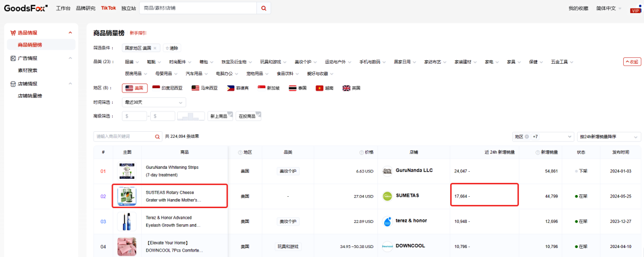Focus the maximum price $ input
This screenshot has height=257, width=644.
163,116
